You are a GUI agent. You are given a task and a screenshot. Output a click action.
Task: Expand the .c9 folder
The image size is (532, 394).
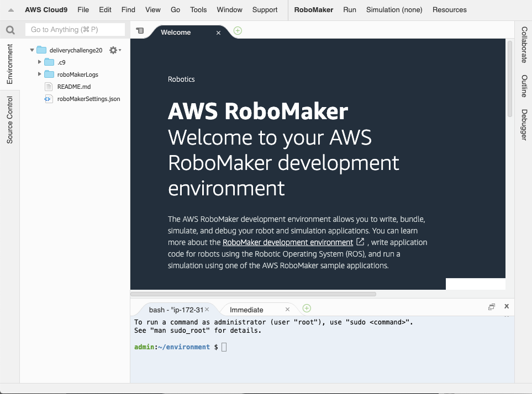[x=39, y=62]
